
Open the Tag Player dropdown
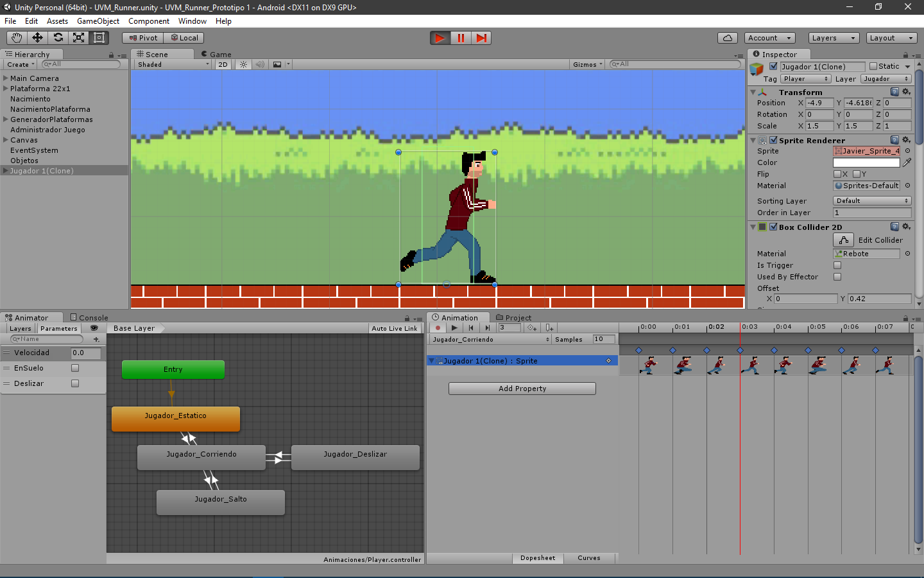click(x=805, y=79)
